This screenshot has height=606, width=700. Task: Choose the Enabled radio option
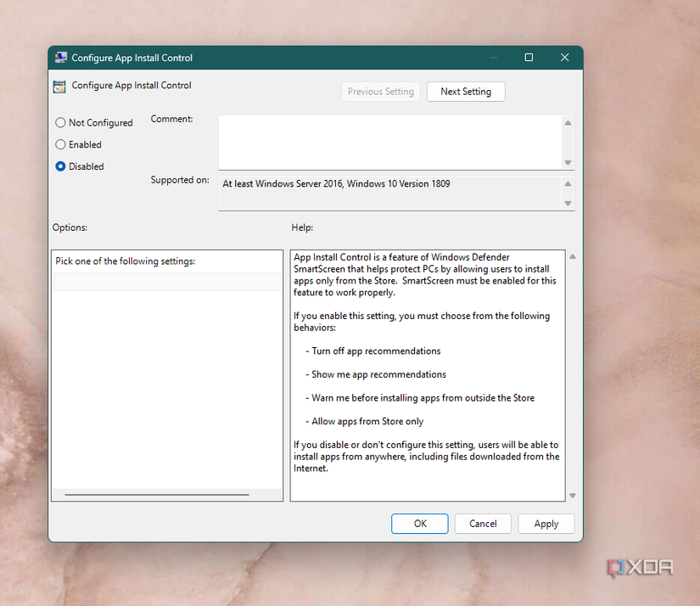point(60,145)
